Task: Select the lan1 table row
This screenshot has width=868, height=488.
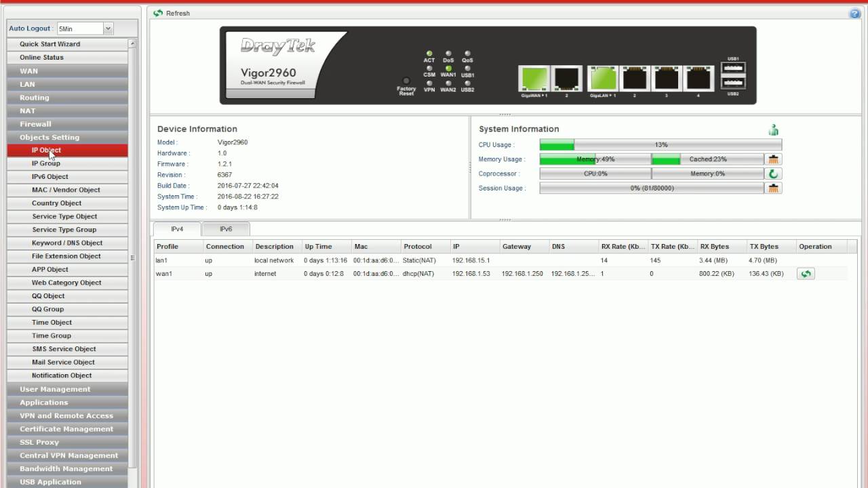Action: pos(501,260)
